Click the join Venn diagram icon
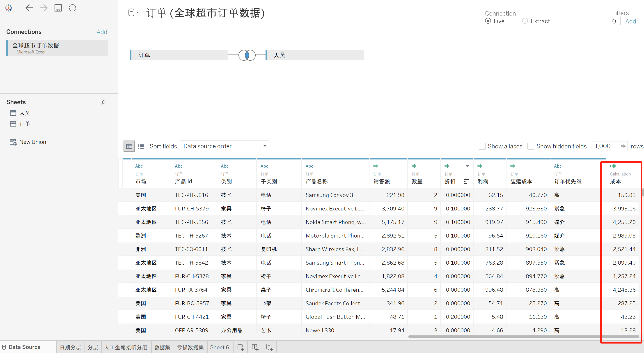Screen dimensions: 644x353 click(247, 55)
